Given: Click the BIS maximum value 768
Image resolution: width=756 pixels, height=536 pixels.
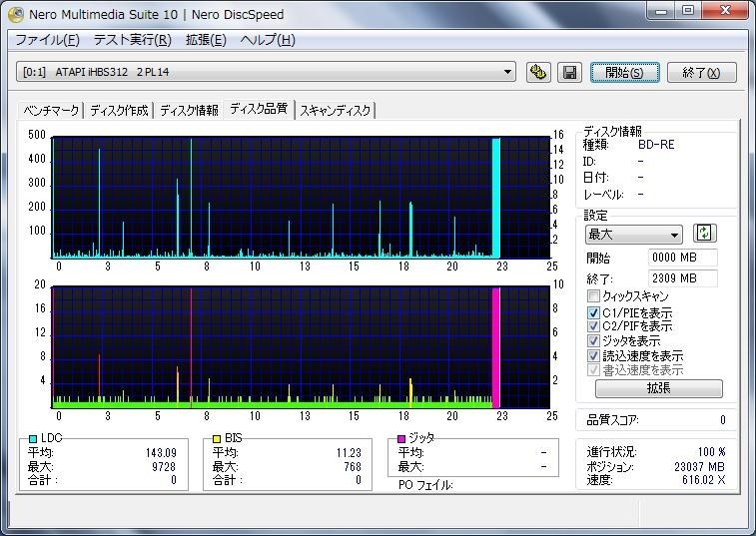Looking at the screenshot, I should click(353, 466).
